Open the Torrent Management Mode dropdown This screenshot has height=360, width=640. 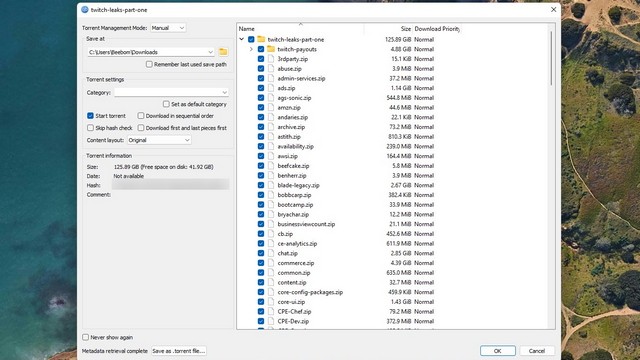coord(168,28)
